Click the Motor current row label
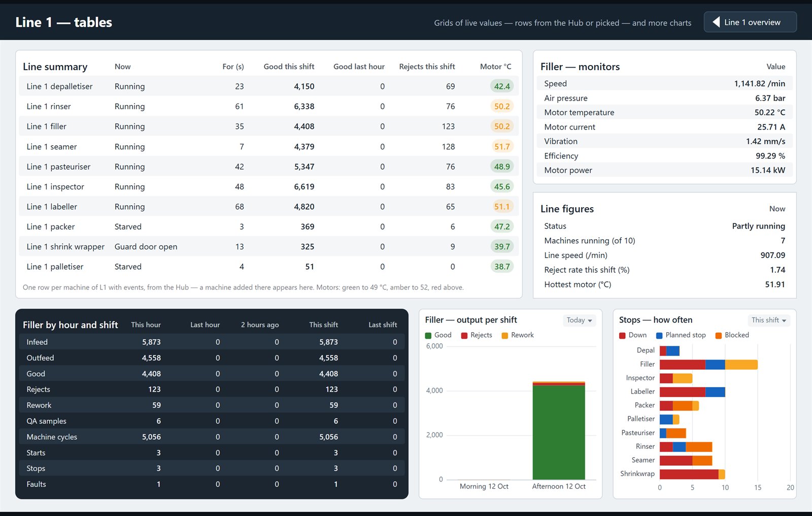The width and height of the screenshot is (812, 516). [x=569, y=127]
